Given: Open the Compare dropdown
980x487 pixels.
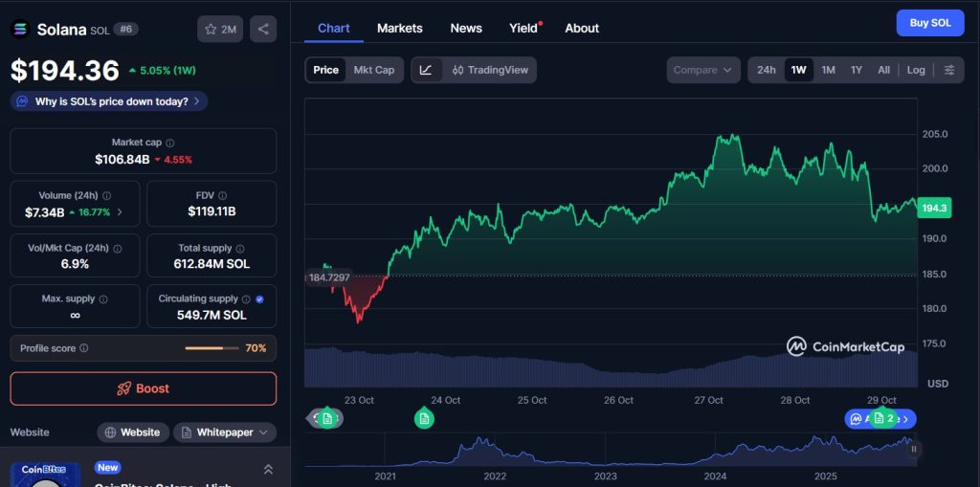Looking at the screenshot, I should (x=703, y=70).
